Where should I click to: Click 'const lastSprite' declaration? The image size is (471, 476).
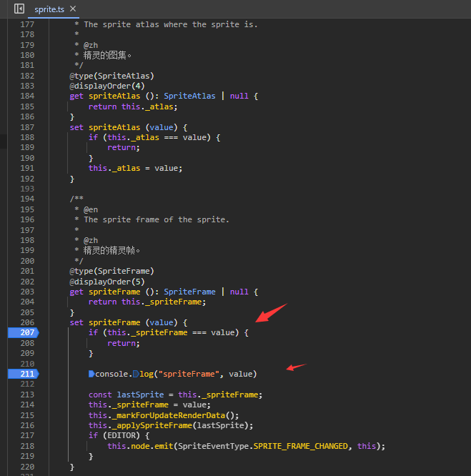point(126,395)
